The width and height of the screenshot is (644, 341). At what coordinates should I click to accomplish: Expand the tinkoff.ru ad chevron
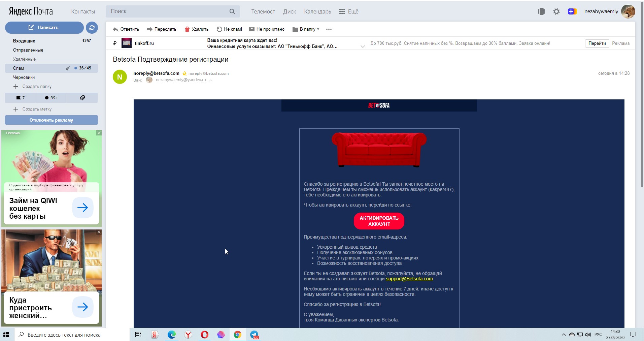tap(363, 46)
